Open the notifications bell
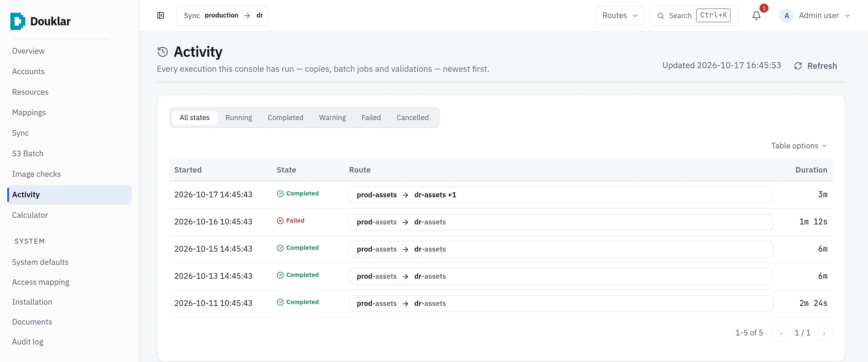This screenshot has height=362, width=868. point(756,15)
